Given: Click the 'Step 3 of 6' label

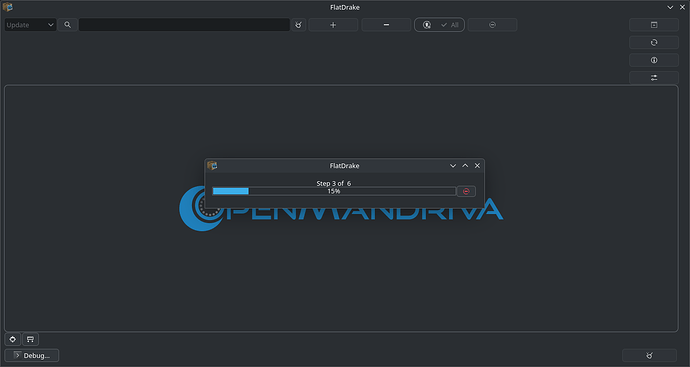Looking at the screenshot, I should [x=334, y=183].
